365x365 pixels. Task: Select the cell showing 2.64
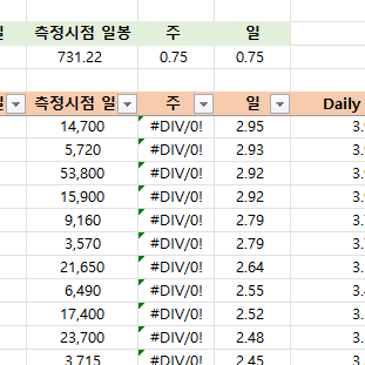252,267
